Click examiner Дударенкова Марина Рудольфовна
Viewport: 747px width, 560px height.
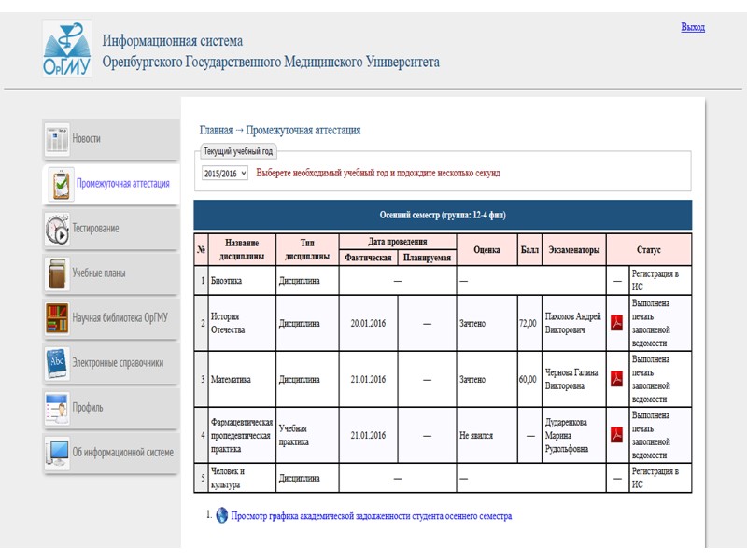[x=573, y=435]
